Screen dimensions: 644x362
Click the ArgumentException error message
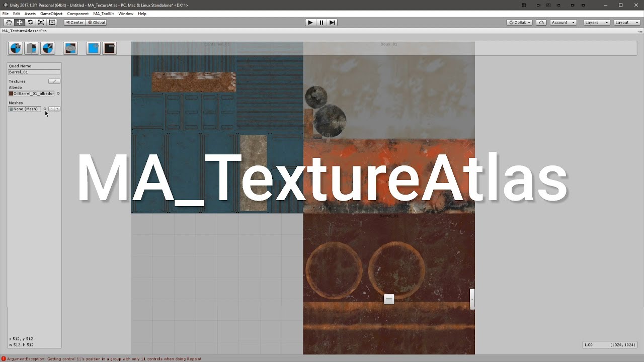coord(104,359)
